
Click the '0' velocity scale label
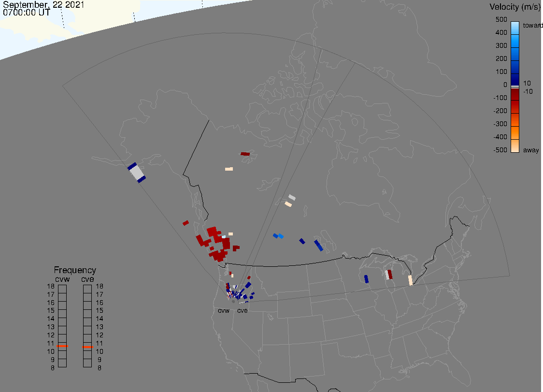click(x=505, y=85)
